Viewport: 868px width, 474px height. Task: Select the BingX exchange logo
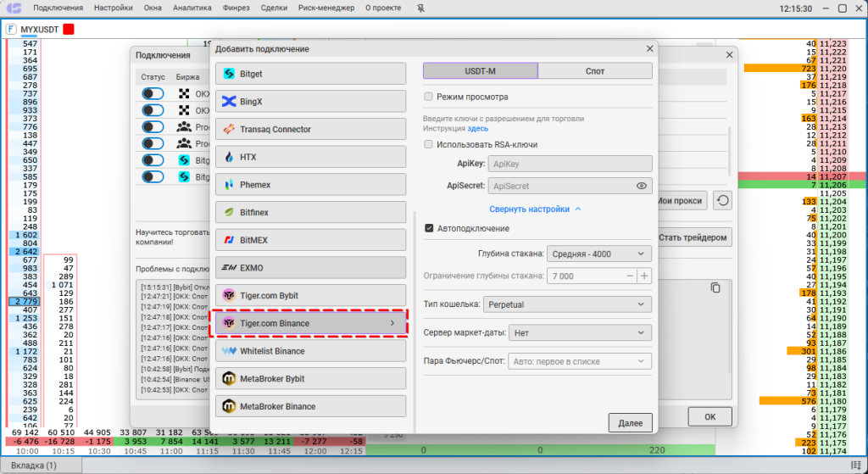[x=229, y=102]
